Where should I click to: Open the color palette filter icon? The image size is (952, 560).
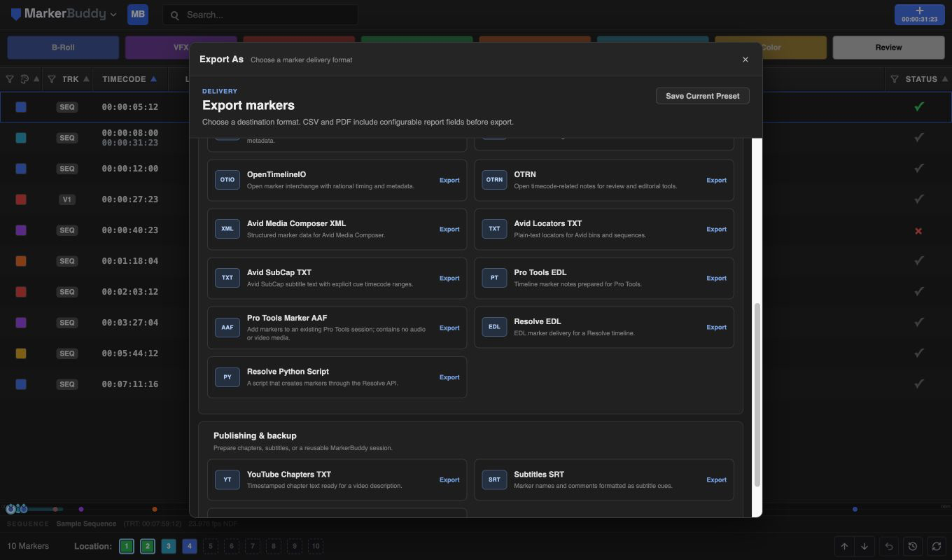tap(24, 79)
